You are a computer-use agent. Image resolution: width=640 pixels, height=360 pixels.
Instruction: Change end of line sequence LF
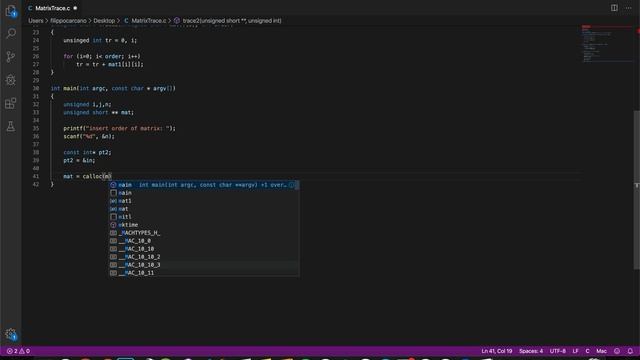(576, 351)
